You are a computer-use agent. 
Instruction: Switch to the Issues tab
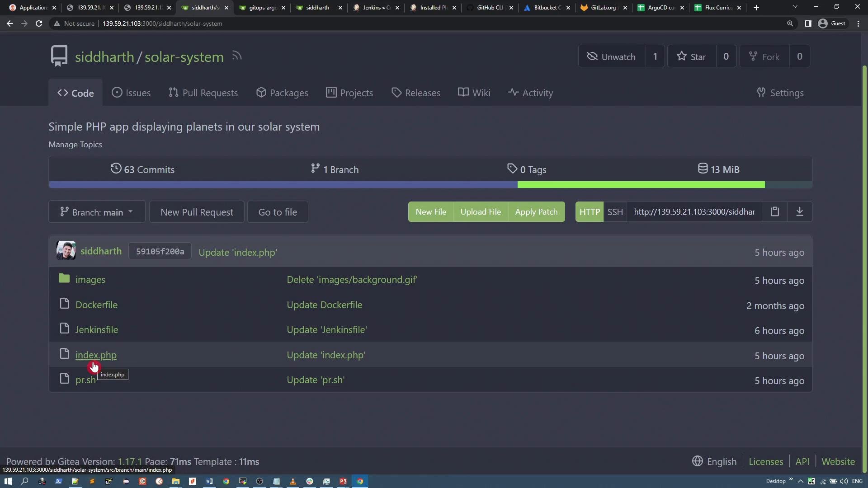click(131, 93)
